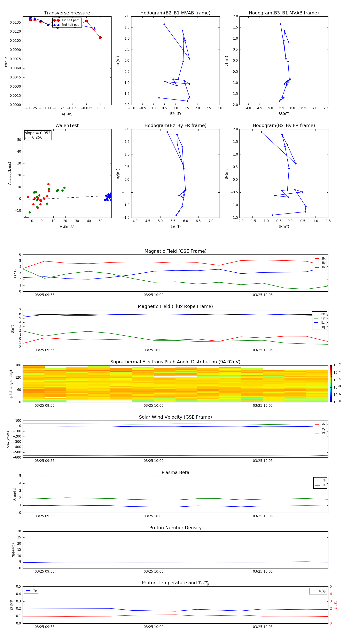The image size is (351, 644).
Task: Click the 'A(T·m)' x-axis label
Action: [x=67, y=114]
